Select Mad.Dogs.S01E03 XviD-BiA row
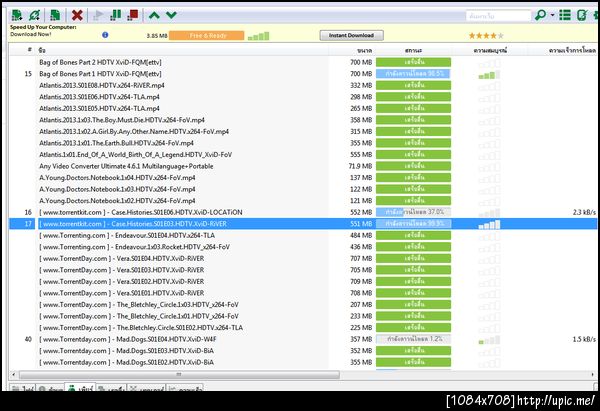 tap(303, 351)
